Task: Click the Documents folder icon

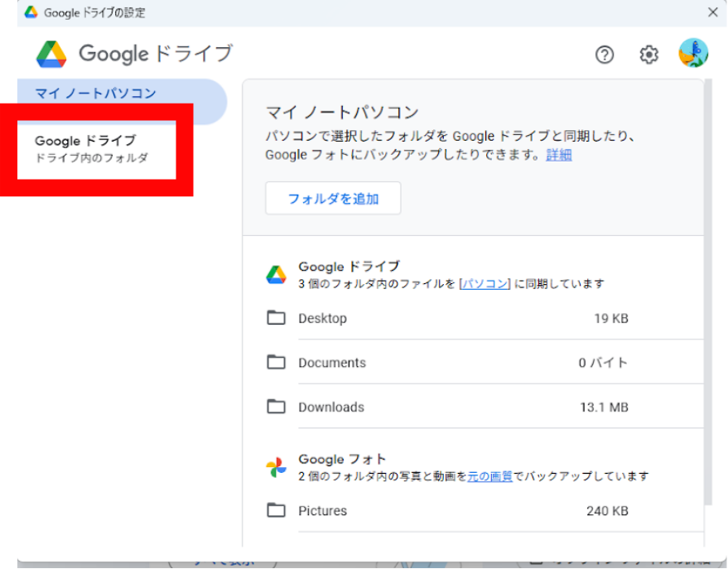Action: [x=276, y=362]
